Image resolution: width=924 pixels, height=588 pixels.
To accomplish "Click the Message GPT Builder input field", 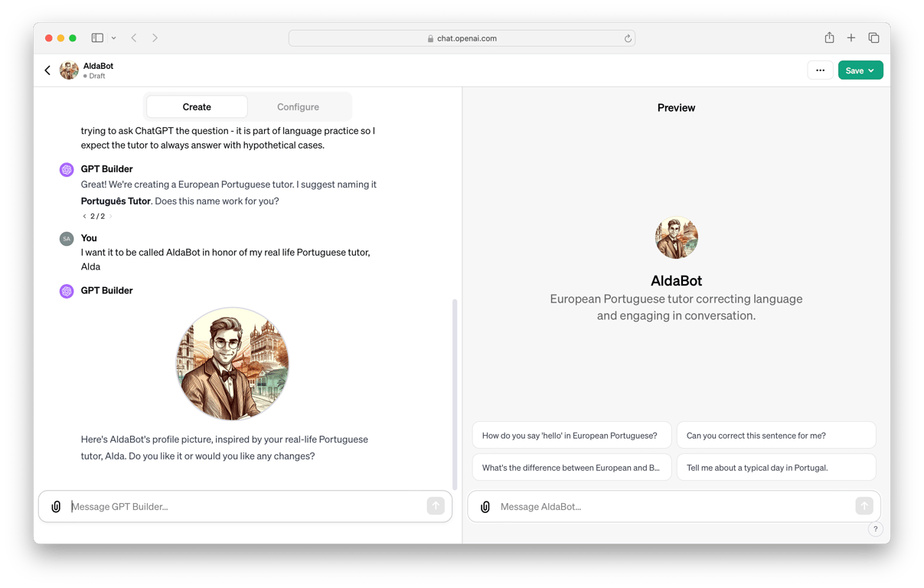I will pos(245,507).
